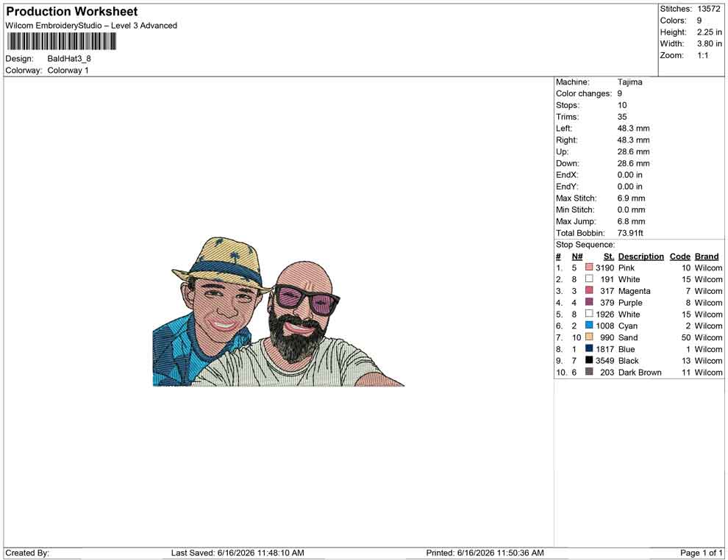Click the Sand code value 50
Screen dimensions: 728x560
coord(686,337)
